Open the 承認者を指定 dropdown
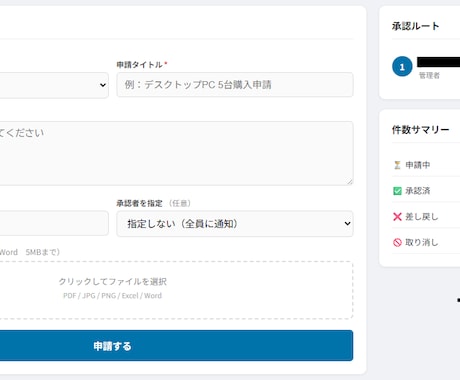This screenshot has height=380, width=460. (235, 224)
